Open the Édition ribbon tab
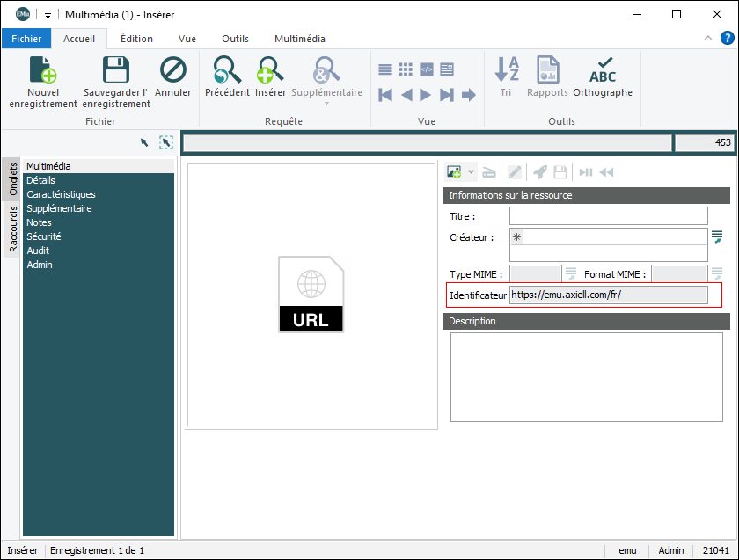The width and height of the screenshot is (739, 560). tap(136, 39)
